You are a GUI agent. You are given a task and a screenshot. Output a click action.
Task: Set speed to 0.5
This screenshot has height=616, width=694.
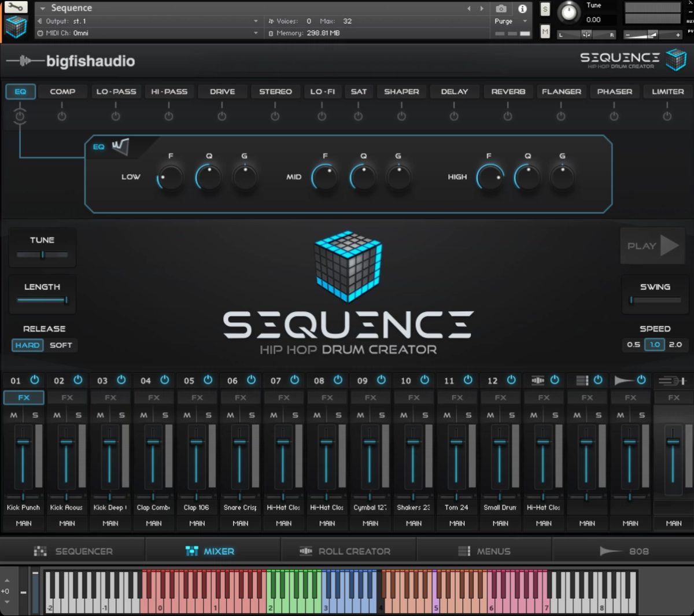point(633,345)
